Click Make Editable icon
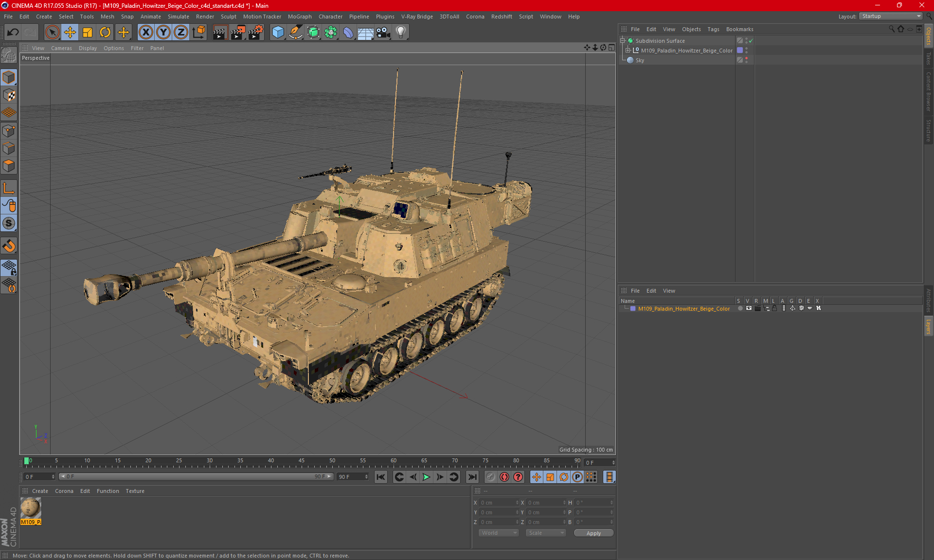 coord(9,55)
